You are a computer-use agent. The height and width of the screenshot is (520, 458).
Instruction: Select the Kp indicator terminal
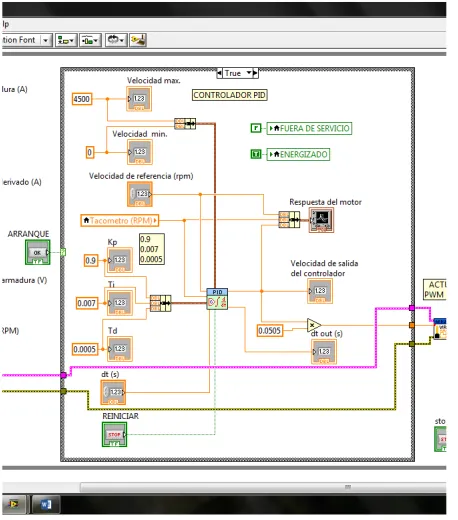(x=120, y=260)
